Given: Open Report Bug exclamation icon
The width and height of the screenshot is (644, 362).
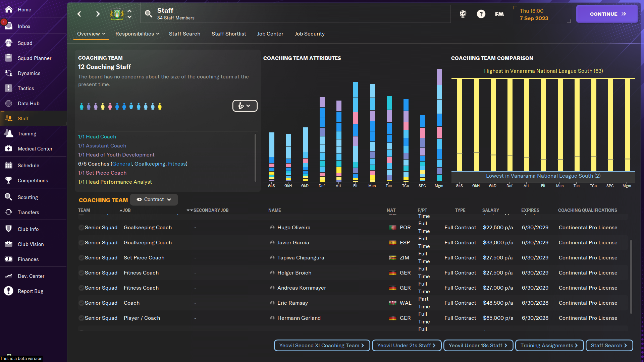Looking at the screenshot, I should (x=9, y=291).
